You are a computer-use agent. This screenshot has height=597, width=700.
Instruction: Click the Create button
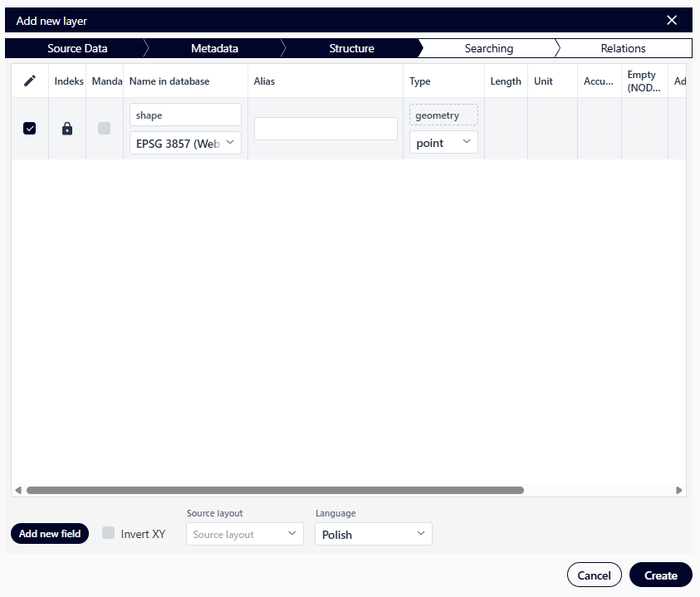click(660, 575)
